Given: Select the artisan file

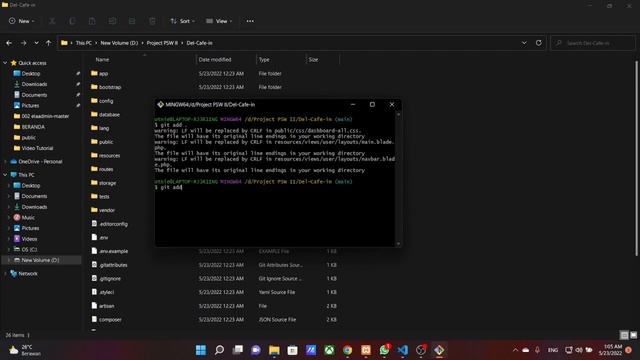Looking at the screenshot, I should coord(106,306).
